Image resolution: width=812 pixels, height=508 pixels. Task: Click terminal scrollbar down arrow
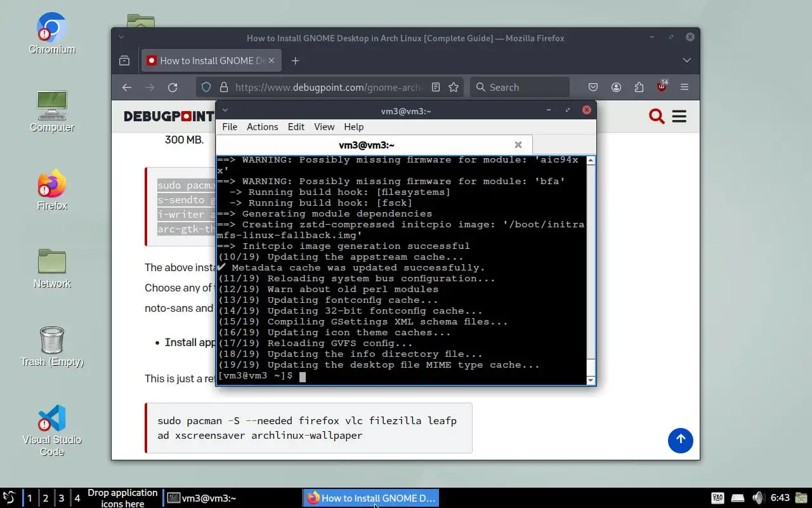click(591, 380)
